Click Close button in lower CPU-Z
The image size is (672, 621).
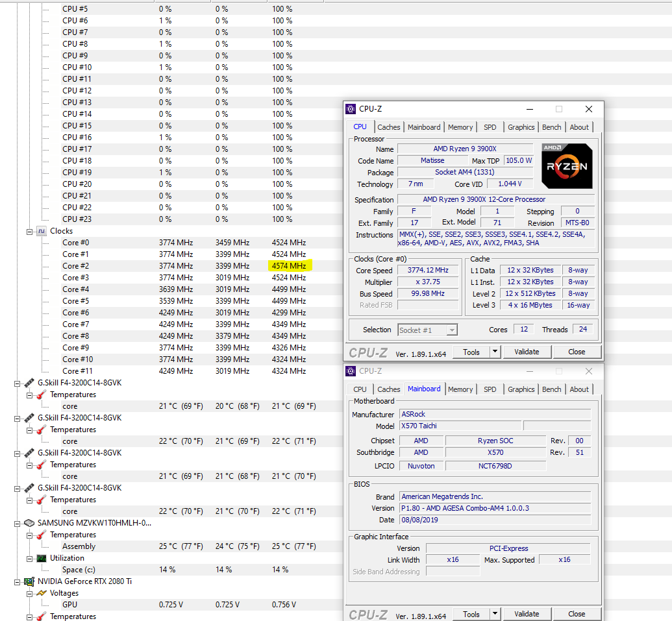point(577,614)
